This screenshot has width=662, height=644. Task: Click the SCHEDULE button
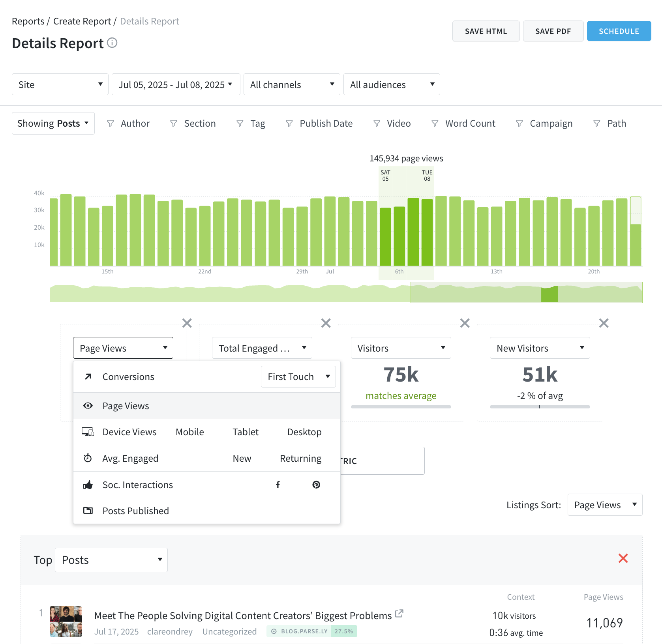click(x=619, y=31)
